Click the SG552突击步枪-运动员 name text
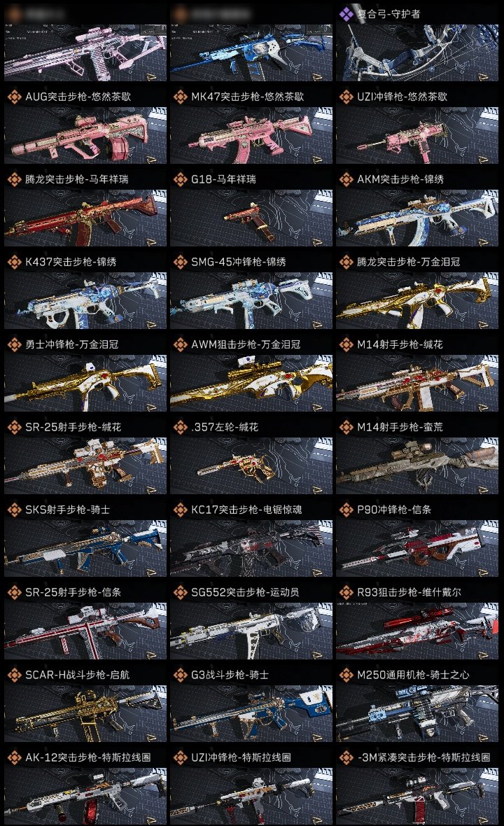The height and width of the screenshot is (826, 504). 246,593
